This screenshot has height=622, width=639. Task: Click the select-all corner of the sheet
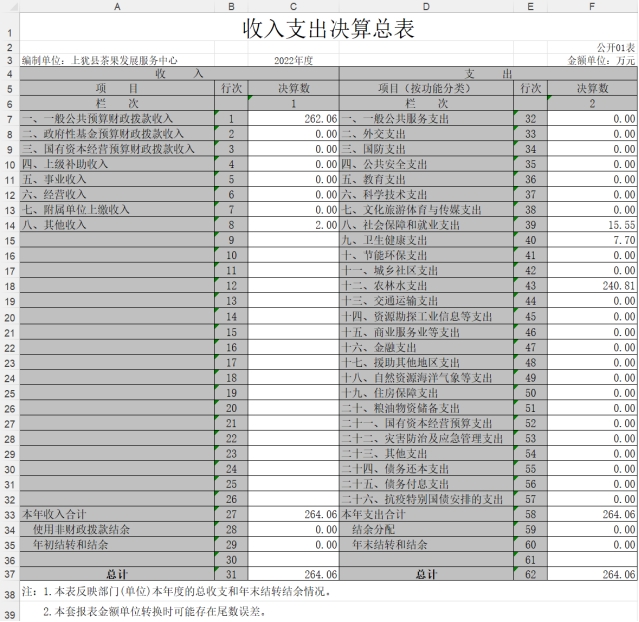tap(9, 6)
